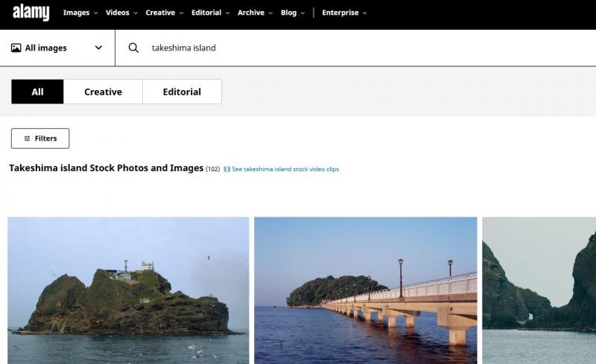This screenshot has width=596, height=364.
Task: Expand the All images dropdown chevron
Action: click(x=98, y=48)
